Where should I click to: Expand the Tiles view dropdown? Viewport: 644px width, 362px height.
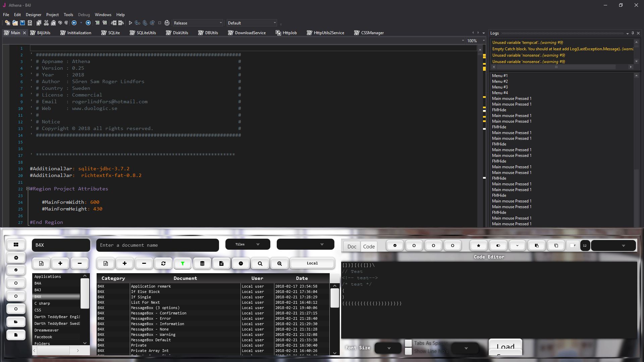pos(248,244)
